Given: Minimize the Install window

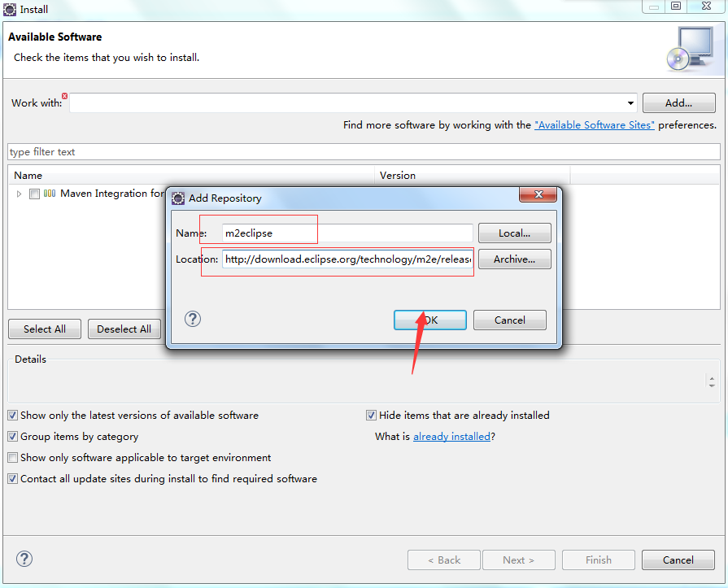Looking at the screenshot, I should click(x=654, y=7).
